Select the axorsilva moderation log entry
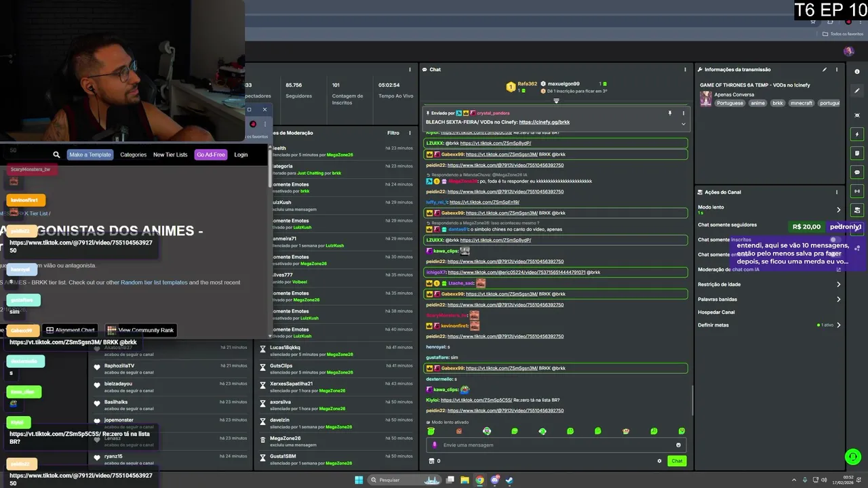 (x=336, y=405)
